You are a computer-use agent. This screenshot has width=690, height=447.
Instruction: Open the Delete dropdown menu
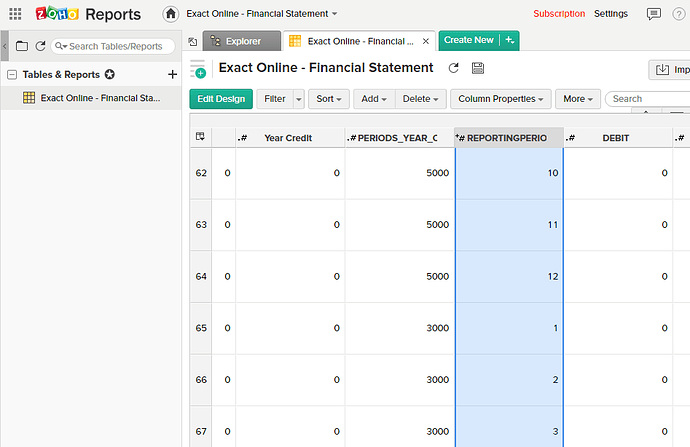click(x=421, y=99)
